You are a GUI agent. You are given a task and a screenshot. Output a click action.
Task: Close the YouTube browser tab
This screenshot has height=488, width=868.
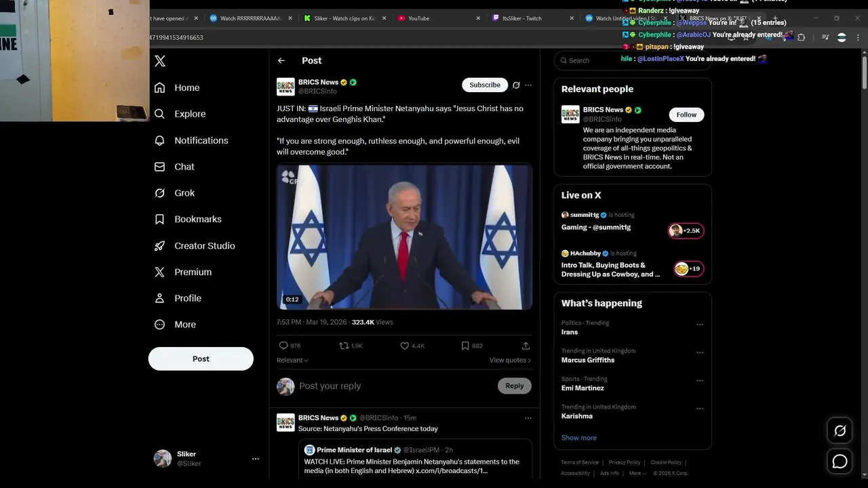click(x=478, y=18)
